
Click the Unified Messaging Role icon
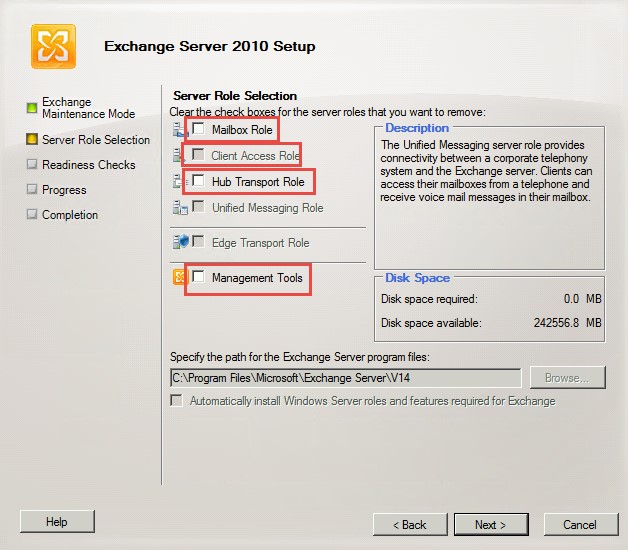point(180,208)
